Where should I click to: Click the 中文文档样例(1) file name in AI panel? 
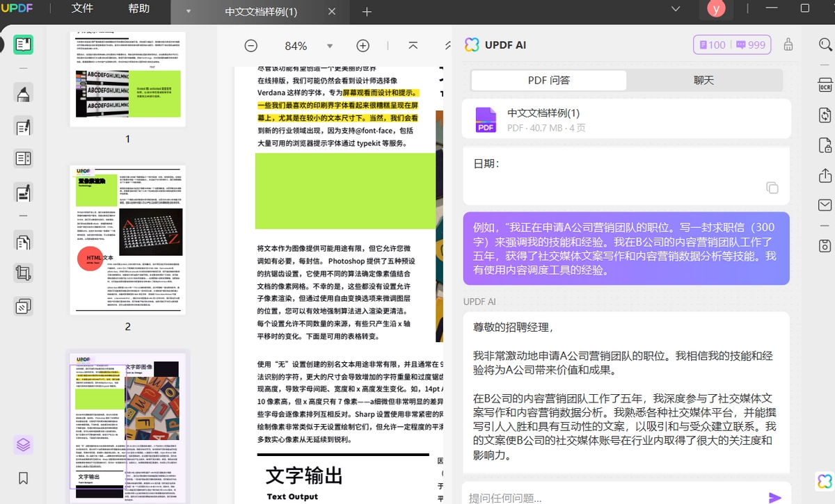[x=543, y=113]
